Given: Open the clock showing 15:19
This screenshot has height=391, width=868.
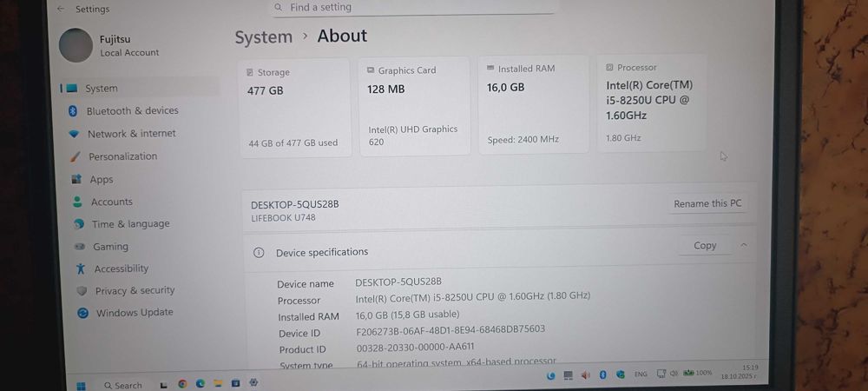Looking at the screenshot, I should click(x=740, y=372).
